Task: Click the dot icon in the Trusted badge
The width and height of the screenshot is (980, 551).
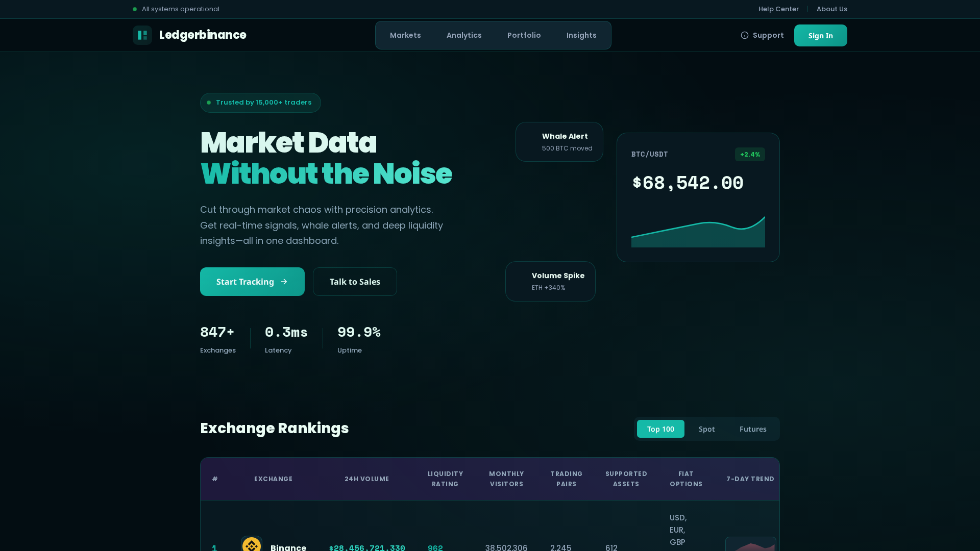Action: (209, 102)
